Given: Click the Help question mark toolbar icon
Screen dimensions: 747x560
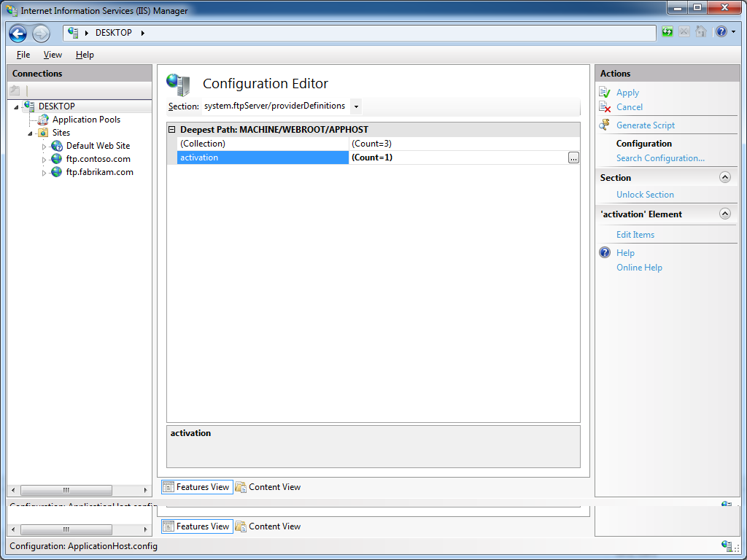Looking at the screenshot, I should click(720, 32).
